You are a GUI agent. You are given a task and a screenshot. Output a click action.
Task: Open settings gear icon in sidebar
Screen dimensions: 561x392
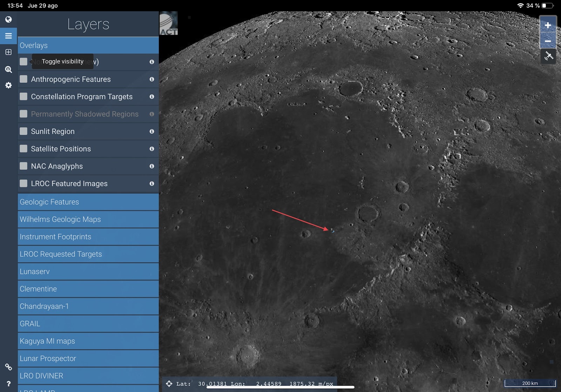(x=8, y=85)
